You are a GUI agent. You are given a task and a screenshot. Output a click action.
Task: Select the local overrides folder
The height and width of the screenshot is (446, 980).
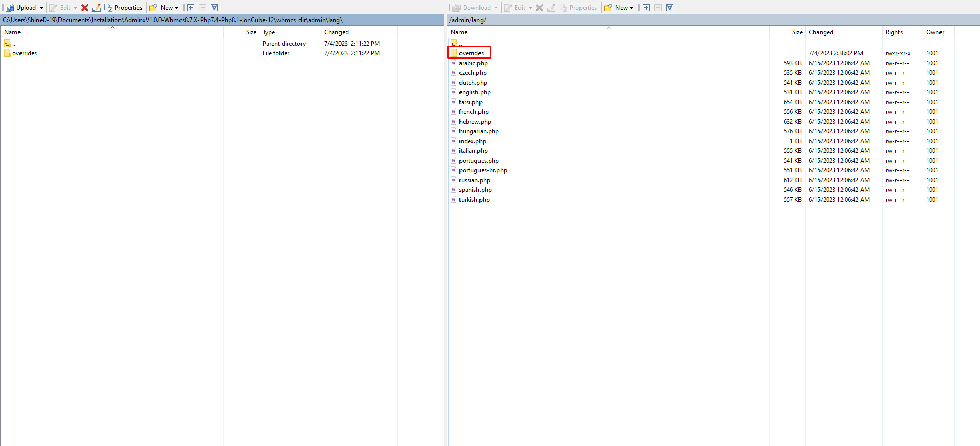[25, 53]
